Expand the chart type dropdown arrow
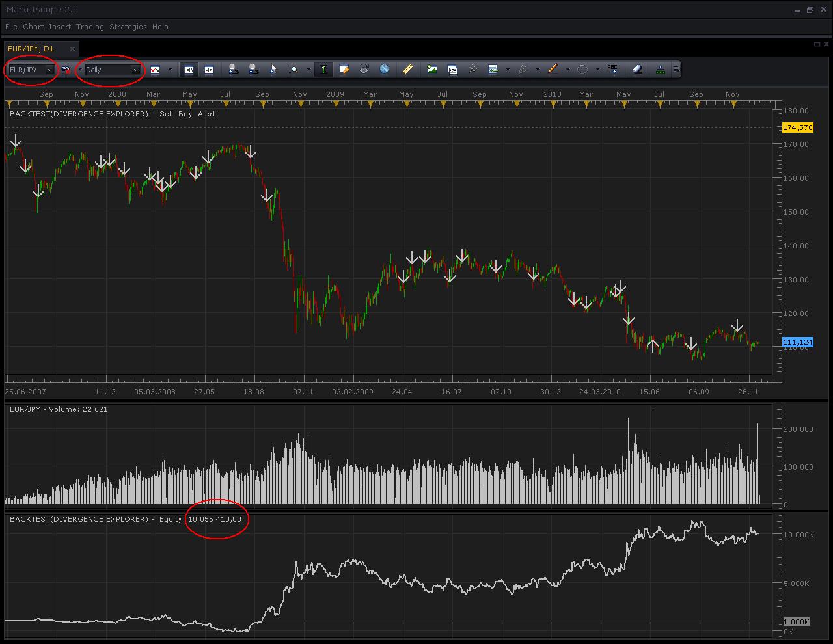This screenshot has height=644, width=833. click(170, 70)
